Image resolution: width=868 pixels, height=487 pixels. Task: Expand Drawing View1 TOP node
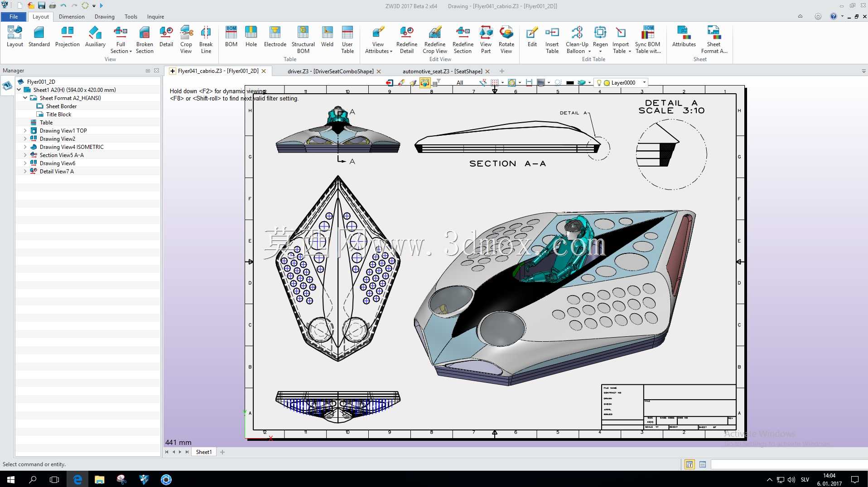click(25, 131)
